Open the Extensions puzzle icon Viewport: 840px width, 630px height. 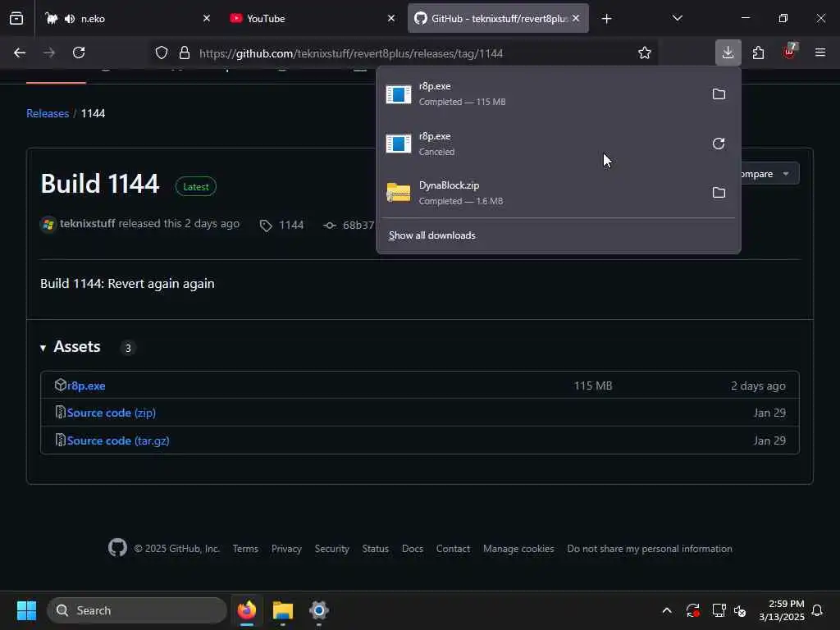[758, 52]
